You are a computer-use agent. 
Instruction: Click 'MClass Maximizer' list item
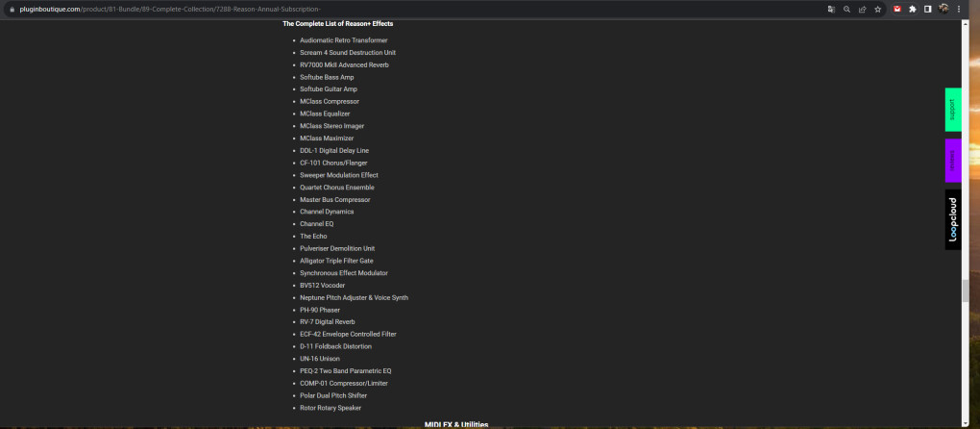[x=327, y=139]
